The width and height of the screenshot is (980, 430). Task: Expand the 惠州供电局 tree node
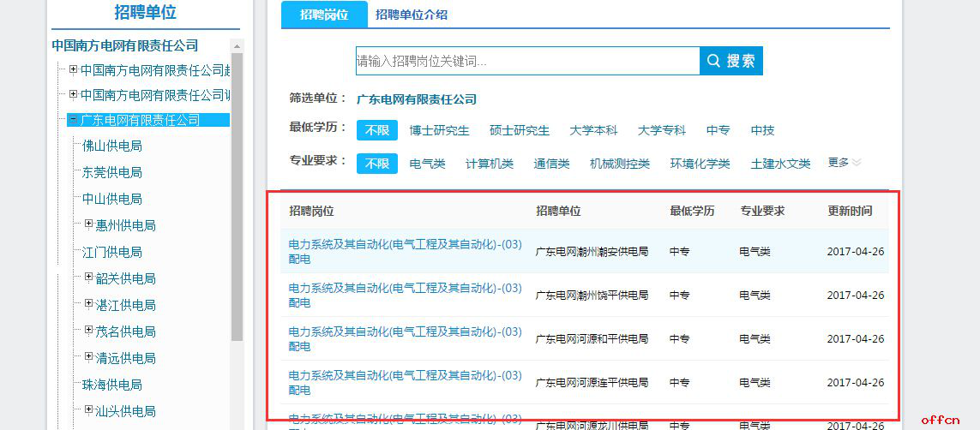coord(88,224)
